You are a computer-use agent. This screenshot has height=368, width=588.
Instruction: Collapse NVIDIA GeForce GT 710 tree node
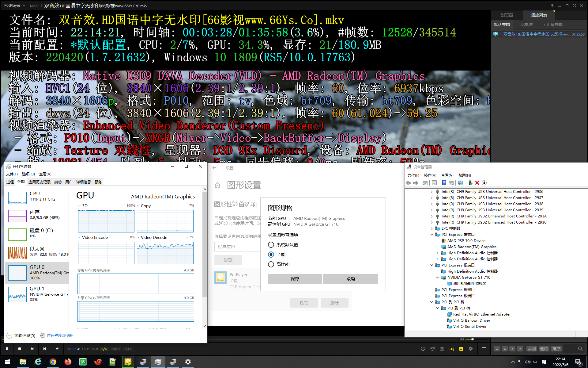pyautogui.click(x=437, y=278)
